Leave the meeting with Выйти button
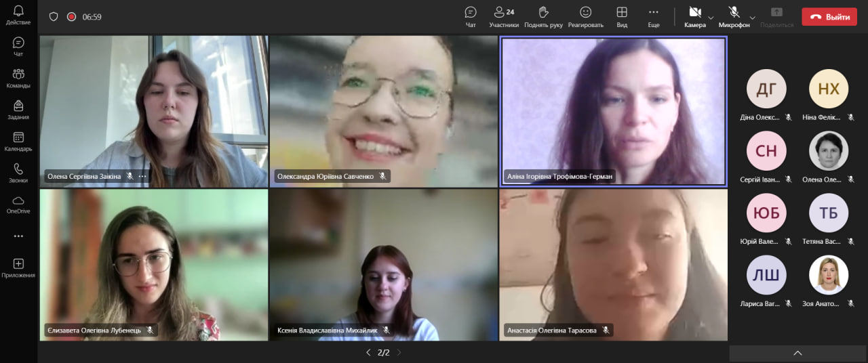 [x=829, y=17]
